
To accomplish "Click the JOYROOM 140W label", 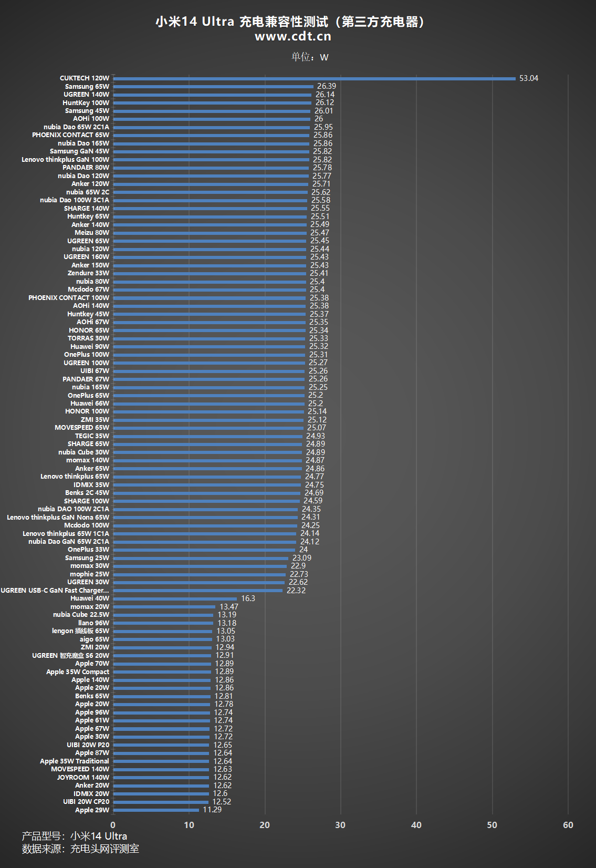I will (x=83, y=778).
